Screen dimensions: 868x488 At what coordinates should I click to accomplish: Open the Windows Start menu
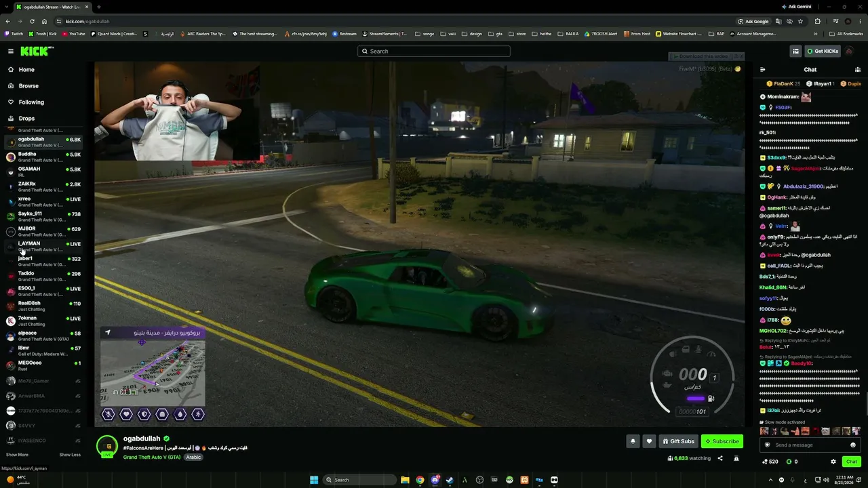[314, 480]
